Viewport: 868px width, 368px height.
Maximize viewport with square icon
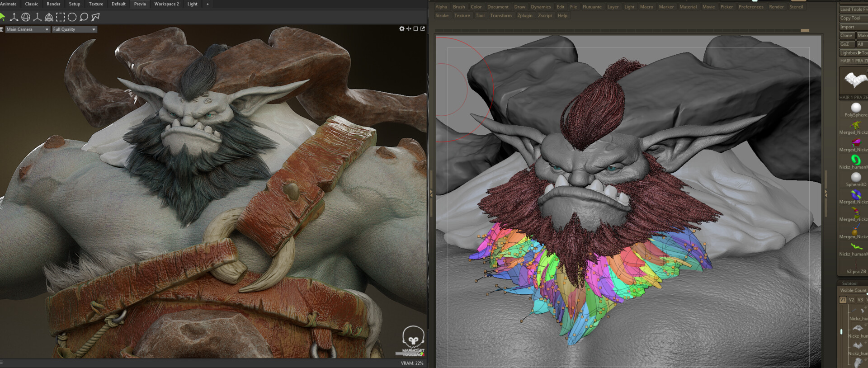pyautogui.click(x=415, y=28)
